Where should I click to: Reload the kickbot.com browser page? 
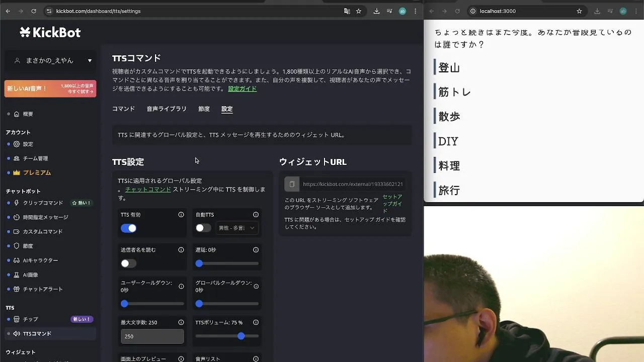34,11
